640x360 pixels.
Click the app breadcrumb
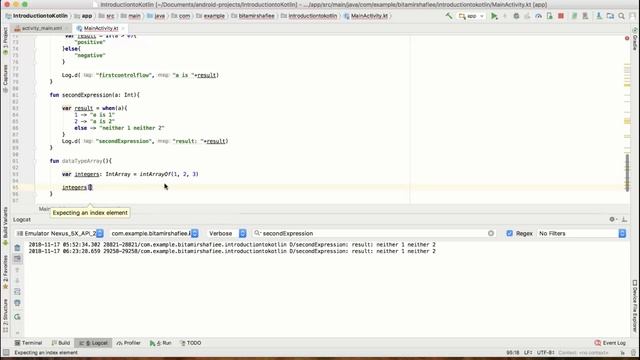tap(84, 16)
